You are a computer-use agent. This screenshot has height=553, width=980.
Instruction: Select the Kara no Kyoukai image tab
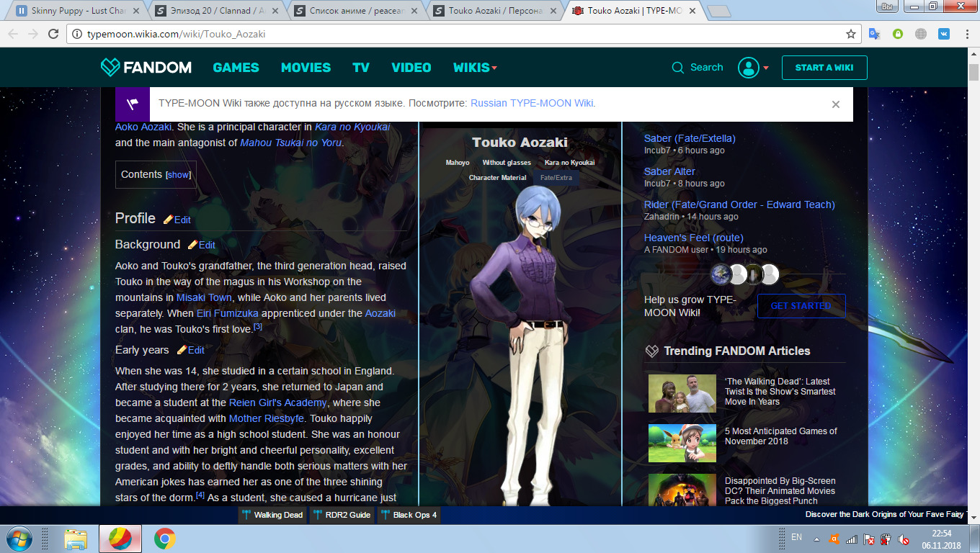(569, 163)
